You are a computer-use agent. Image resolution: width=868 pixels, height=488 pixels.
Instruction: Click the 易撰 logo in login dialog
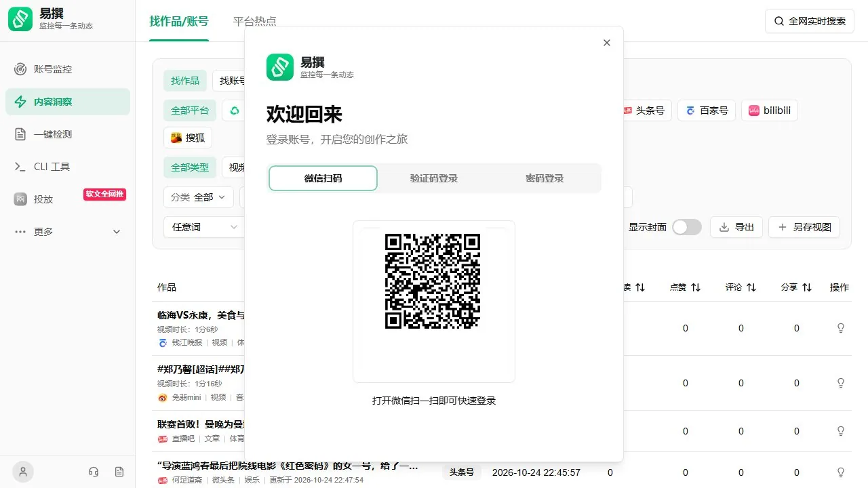pyautogui.click(x=280, y=67)
